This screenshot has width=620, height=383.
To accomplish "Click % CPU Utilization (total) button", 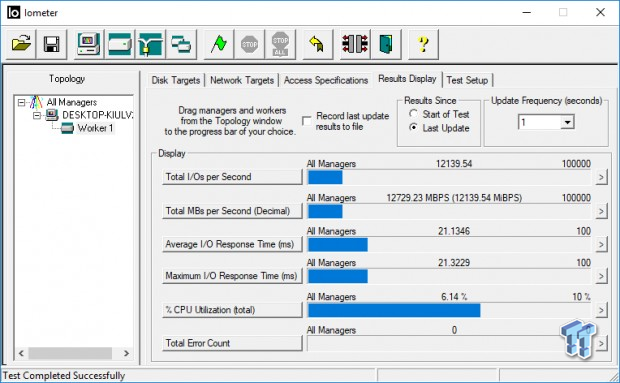I will coord(232,310).
